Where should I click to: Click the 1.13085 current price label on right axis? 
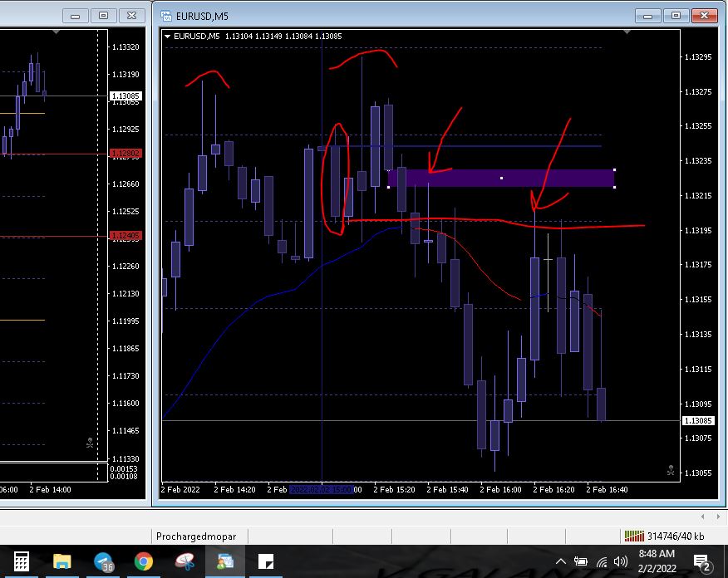click(698, 421)
